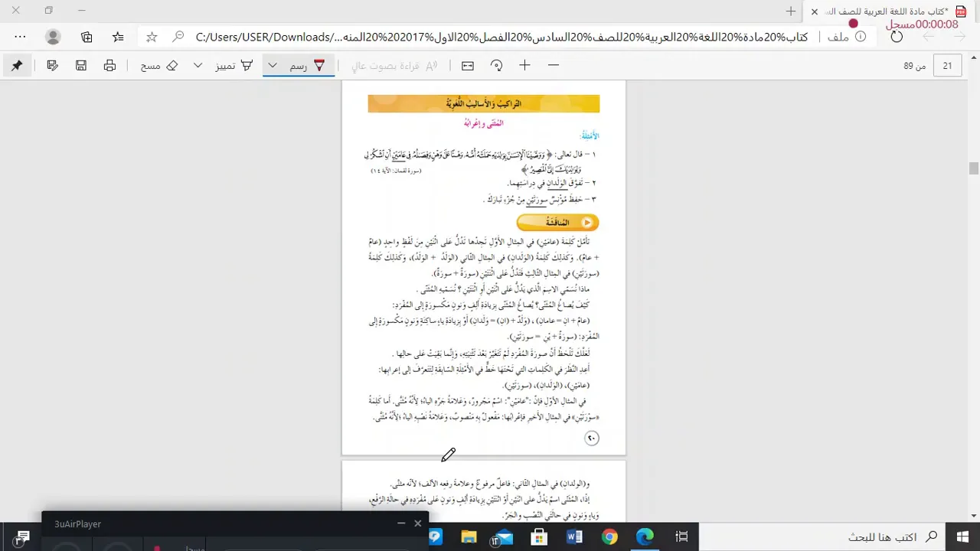This screenshot has height=551, width=980.
Task: Open the Mail app from the taskbar
Action: [x=502, y=536]
